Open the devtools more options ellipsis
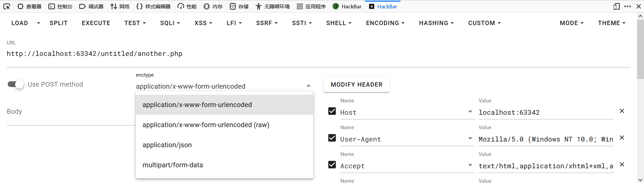This screenshot has width=644, height=183. click(x=628, y=6)
